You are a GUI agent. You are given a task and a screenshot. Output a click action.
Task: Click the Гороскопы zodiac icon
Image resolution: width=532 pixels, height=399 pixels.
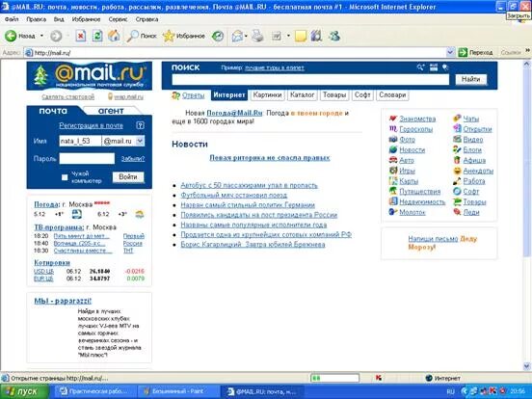(393, 129)
